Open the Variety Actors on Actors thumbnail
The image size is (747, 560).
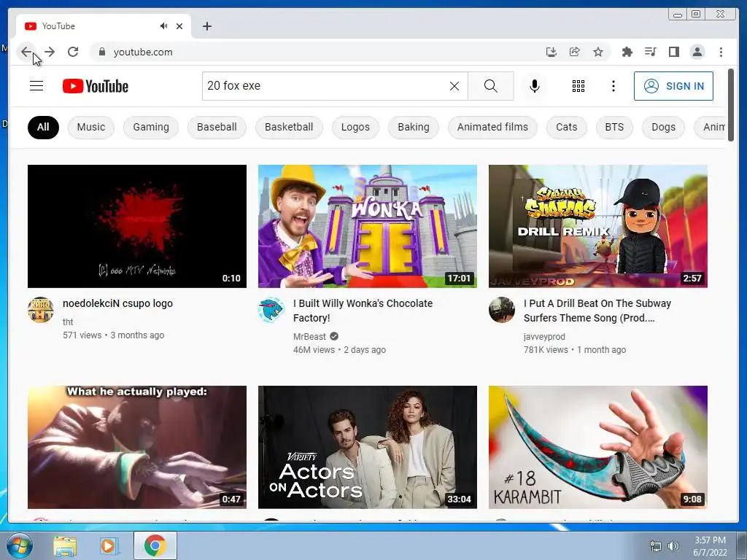(368, 447)
